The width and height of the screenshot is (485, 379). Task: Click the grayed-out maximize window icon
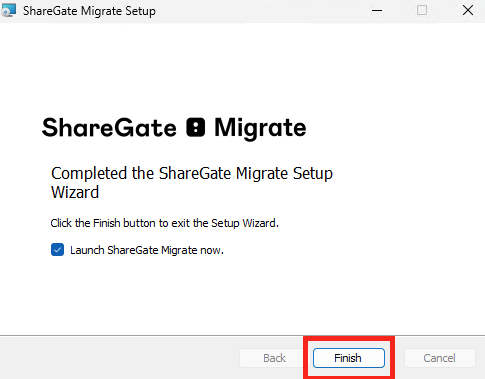(422, 10)
